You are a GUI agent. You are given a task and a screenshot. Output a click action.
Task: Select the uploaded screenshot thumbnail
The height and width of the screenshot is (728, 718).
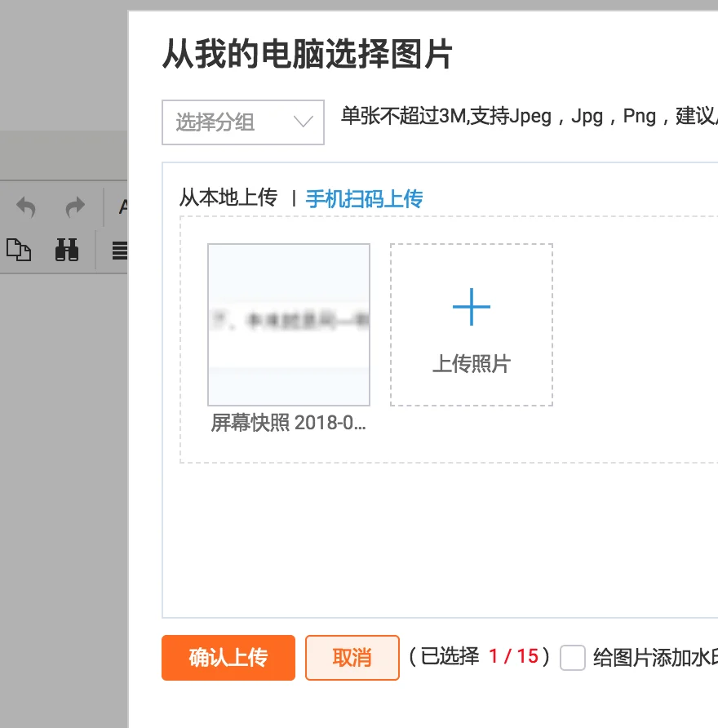(289, 325)
